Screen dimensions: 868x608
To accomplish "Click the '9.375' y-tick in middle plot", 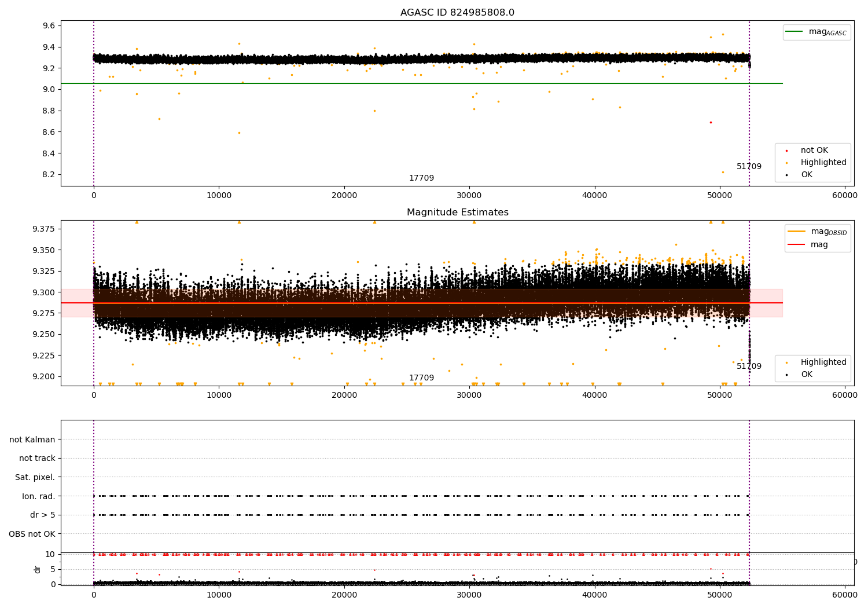I will (x=44, y=229).
